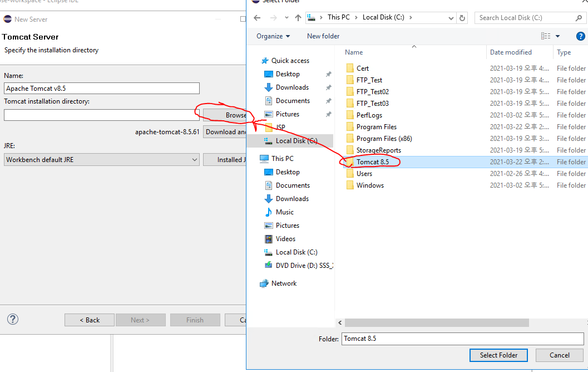
Task: Open Downloads under This PC
Action: [x=292, y=199]
